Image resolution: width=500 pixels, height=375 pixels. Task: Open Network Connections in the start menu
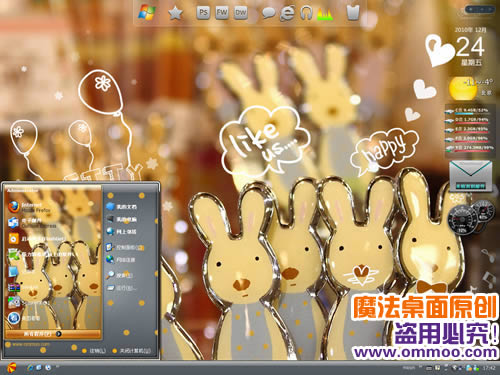coord(121,260)
